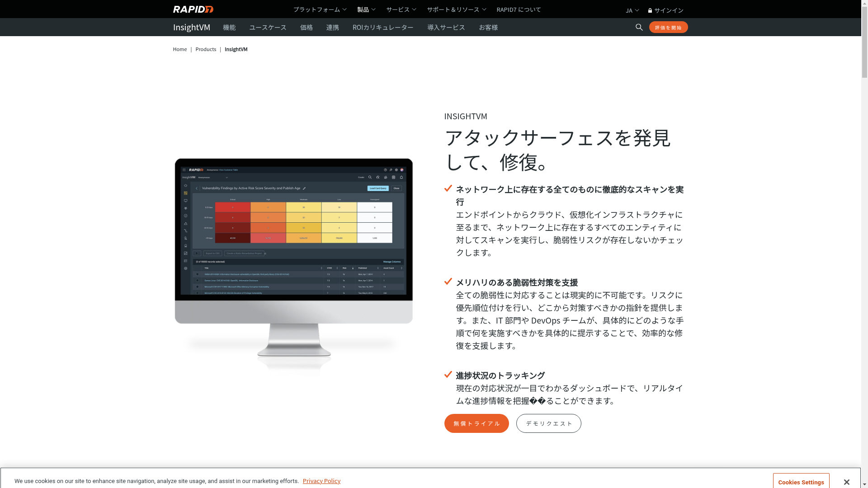Click the アタックサーフェスを発見して、修復。 headline
The width and height of the screenshot is (868, 488).
(x=557, y=150)
